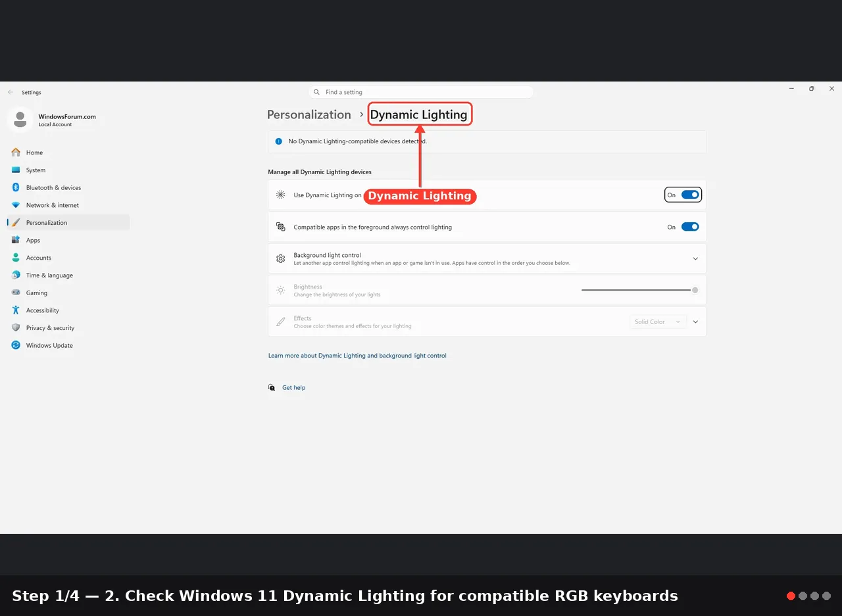
Task: Turn off Use Dynamic Lighting toggle
Action: coord(690,195)
